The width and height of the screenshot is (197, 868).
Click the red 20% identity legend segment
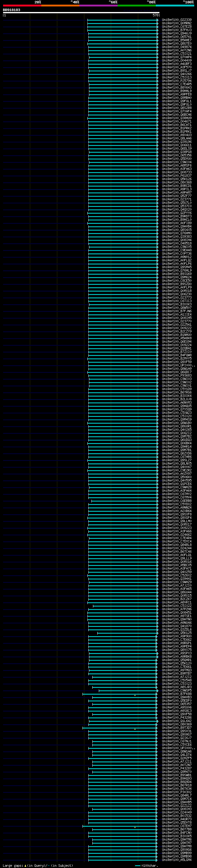(22, 6)
